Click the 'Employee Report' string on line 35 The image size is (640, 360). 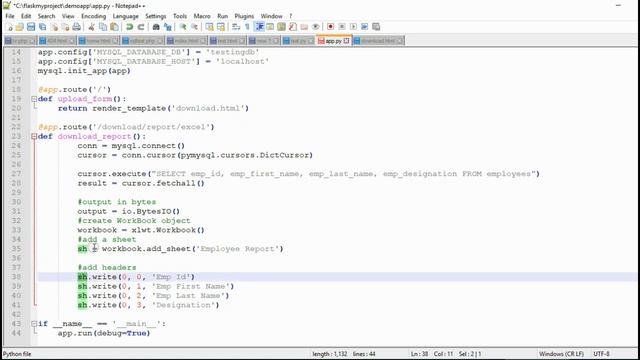237,249
